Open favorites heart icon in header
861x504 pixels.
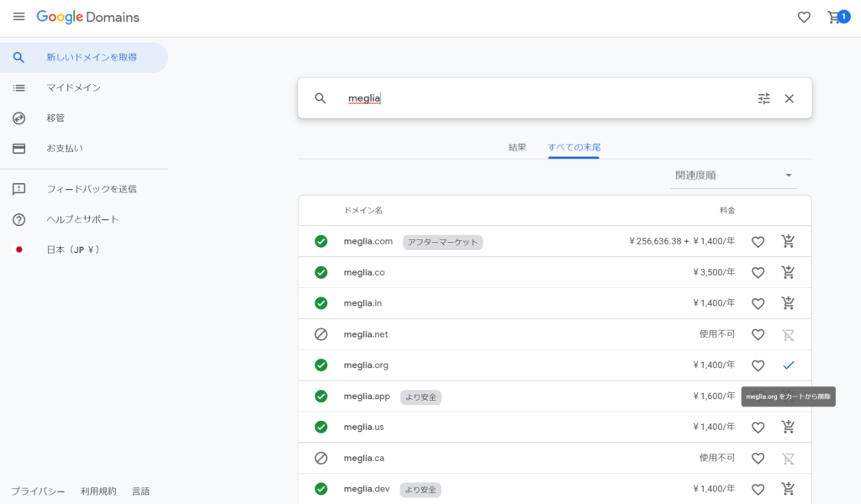pos(804,17)
